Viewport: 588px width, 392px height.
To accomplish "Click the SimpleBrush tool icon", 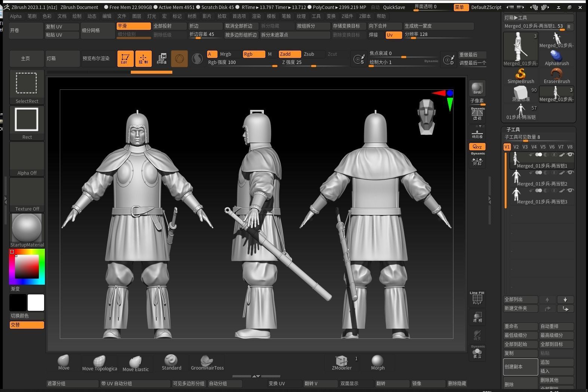I will [521, 76].
